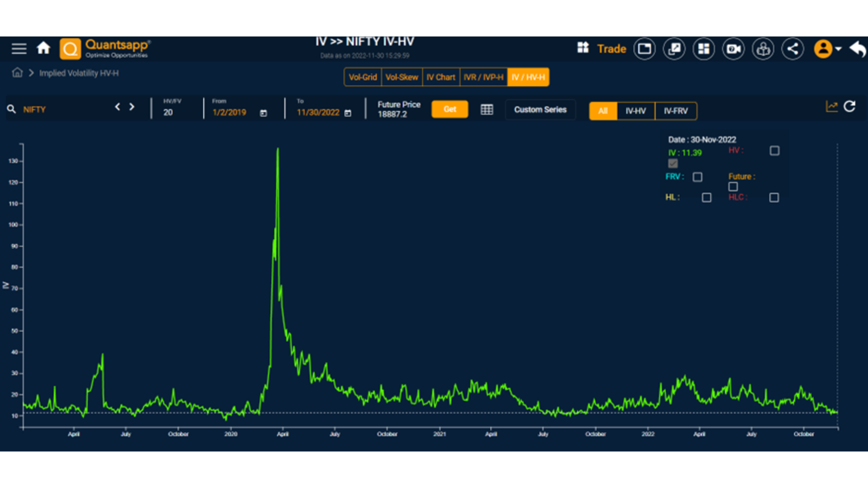Open the hamburger menu

[19, 48]
